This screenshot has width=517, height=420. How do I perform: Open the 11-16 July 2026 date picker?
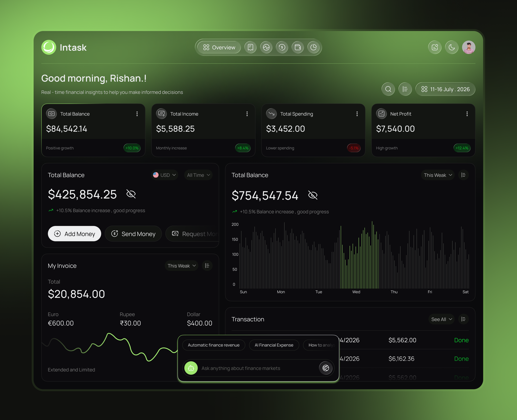click(x=445, y=89)
